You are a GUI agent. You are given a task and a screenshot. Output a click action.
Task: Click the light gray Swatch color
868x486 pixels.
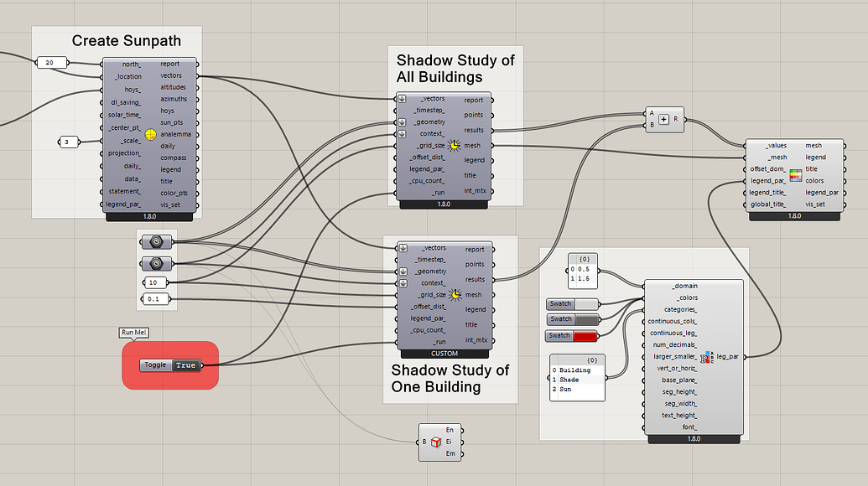587,303
